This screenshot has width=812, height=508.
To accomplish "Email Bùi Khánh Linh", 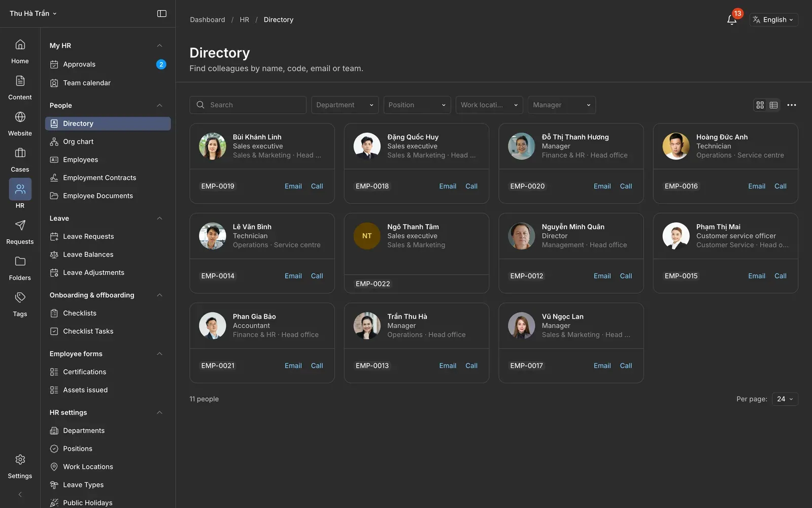I will [x=293, y=186].
